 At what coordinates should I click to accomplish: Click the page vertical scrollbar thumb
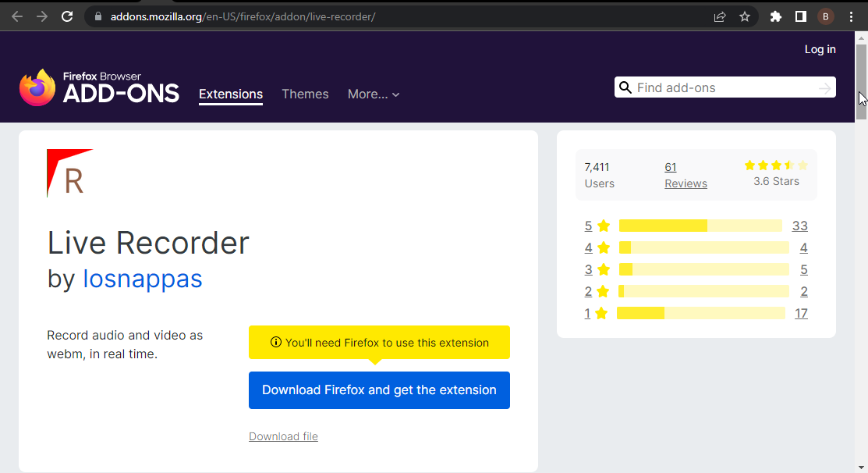[861, 81]
